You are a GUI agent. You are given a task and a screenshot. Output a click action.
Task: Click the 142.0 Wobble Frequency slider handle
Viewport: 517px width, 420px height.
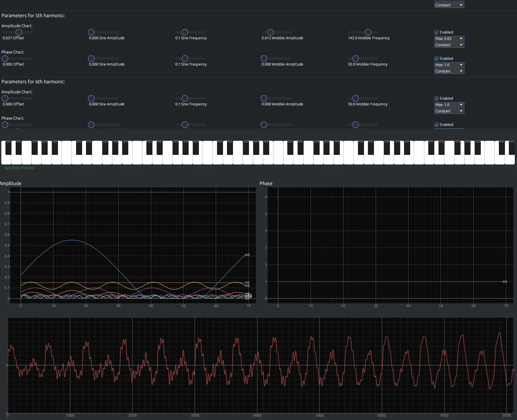coord(368,32)
